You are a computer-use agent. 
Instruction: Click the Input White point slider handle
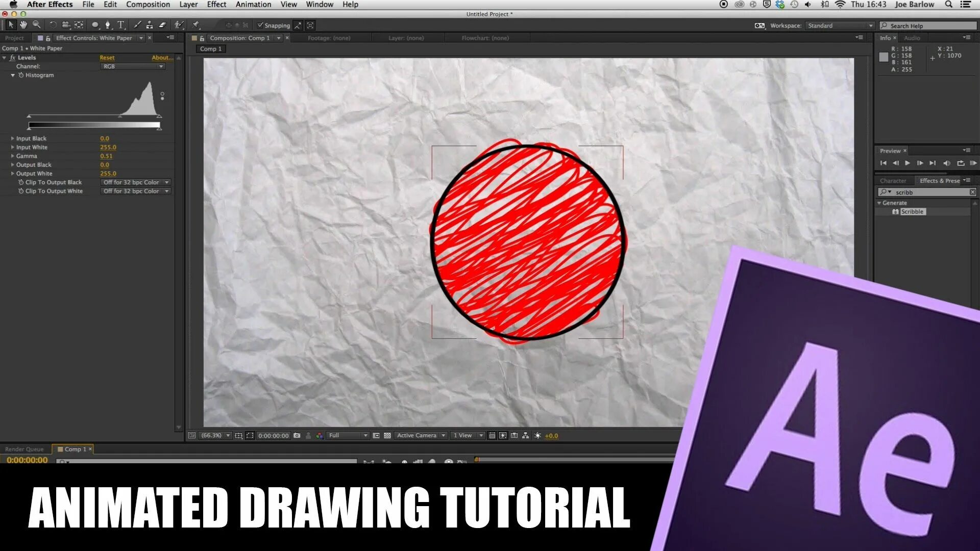159,117
